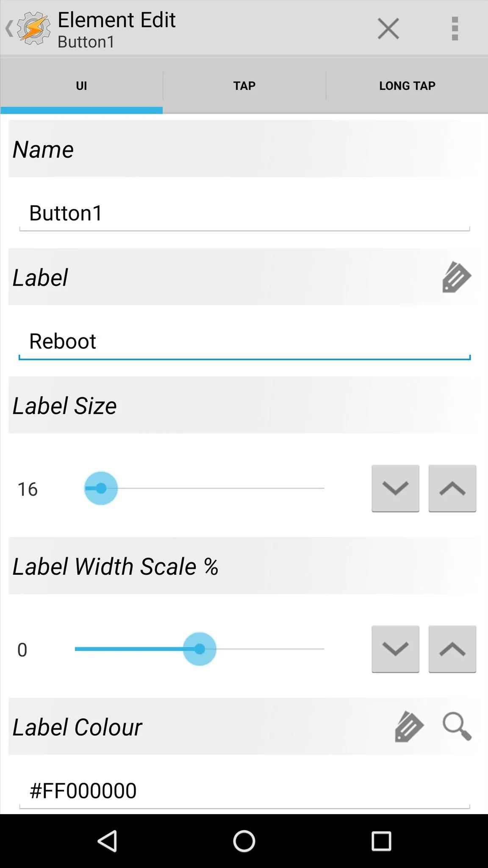The height and width of the screenshot is (868, 488).
Task: Focus the Name field containing Button1
Action: [x=244, y=213]
